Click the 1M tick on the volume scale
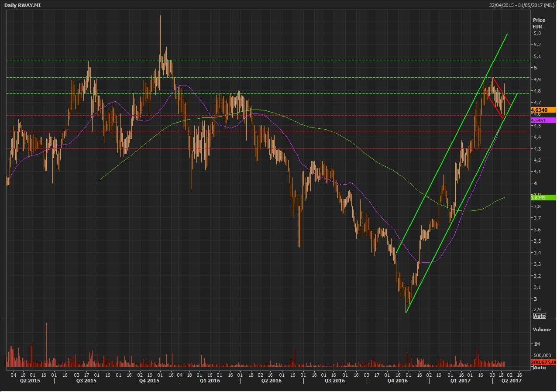The image size is (557, 392). click(x=536, y=344)
